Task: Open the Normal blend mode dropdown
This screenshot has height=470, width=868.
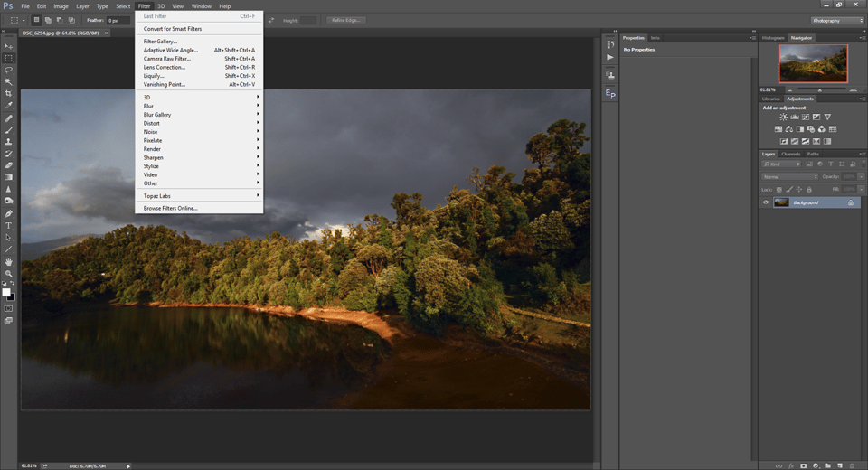Action: (790, 177)
